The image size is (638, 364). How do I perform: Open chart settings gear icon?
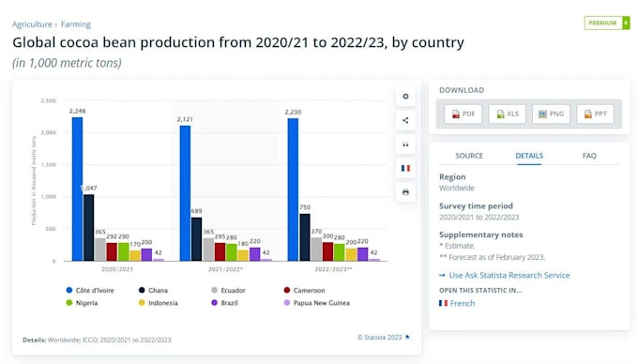coord(405,97)
